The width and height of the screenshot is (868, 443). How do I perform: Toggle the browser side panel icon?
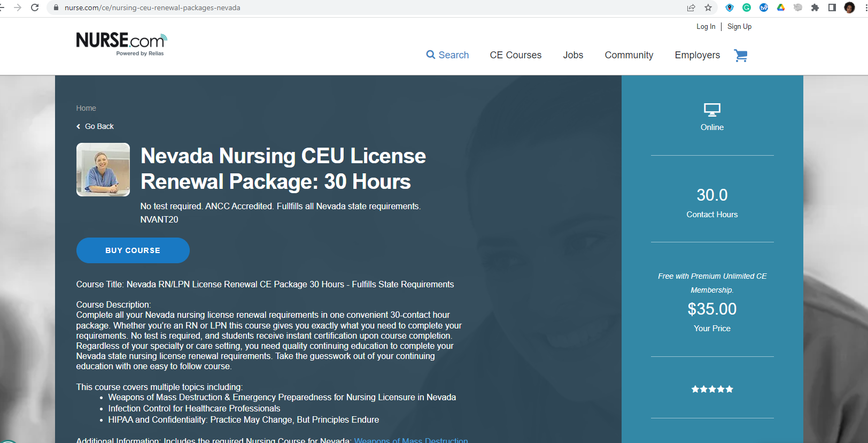coord(832,7)
